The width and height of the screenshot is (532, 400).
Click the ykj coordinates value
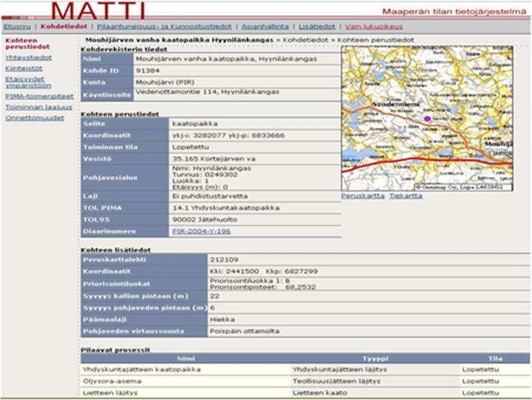[x=229, y=135]
